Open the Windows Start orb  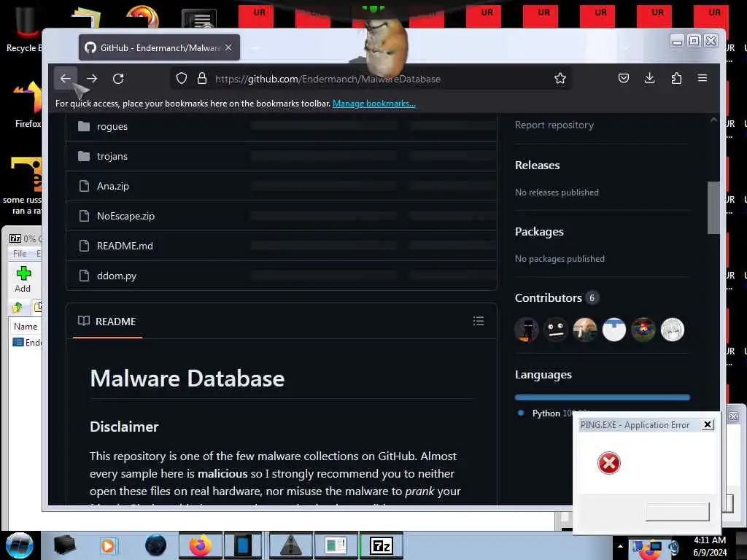coord(20,545)
